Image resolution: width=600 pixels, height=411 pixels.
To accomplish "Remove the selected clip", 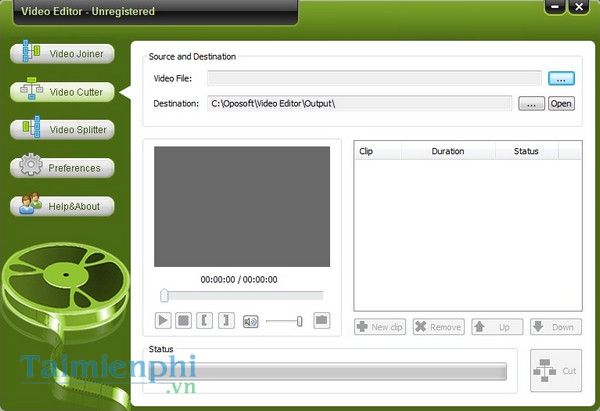I will pos(439,327).
